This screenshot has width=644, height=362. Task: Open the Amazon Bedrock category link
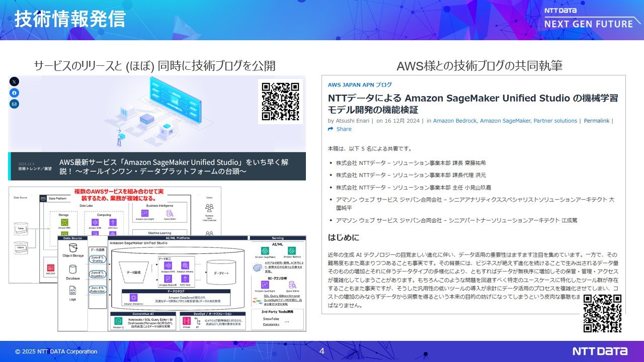click(x=456, y=121)
